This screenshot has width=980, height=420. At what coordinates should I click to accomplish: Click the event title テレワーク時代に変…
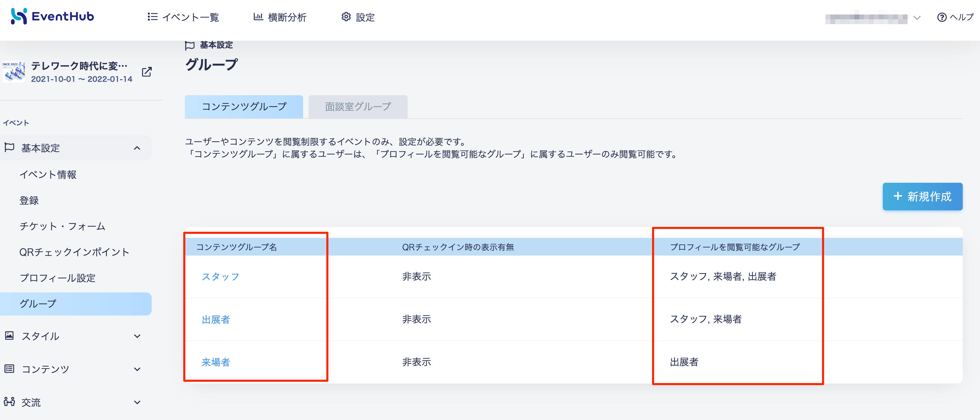tap(79, 66)
